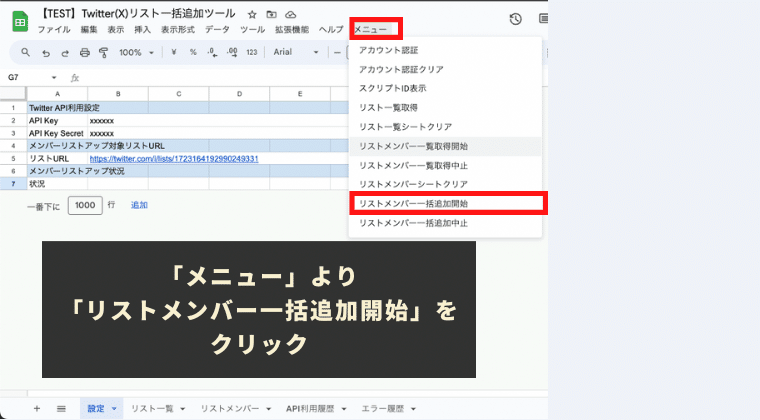
Task: Switch to the エラー履歴 sheet tab
Action: point(382,409)
